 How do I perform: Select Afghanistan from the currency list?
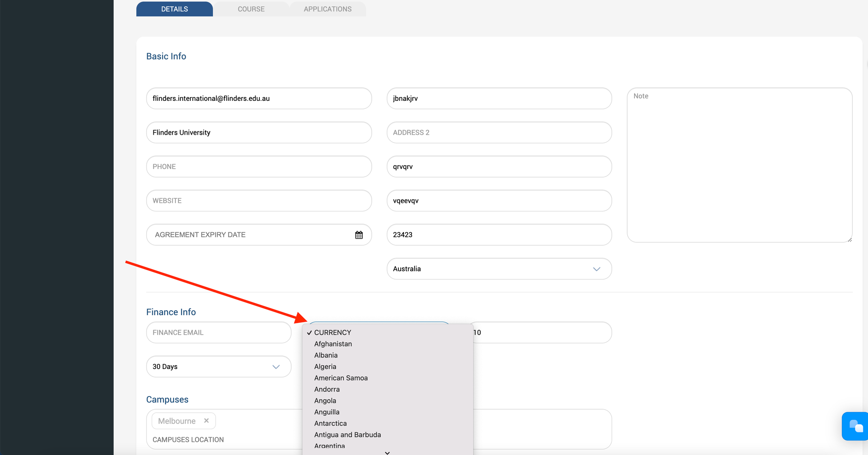[x=333, y=344]
